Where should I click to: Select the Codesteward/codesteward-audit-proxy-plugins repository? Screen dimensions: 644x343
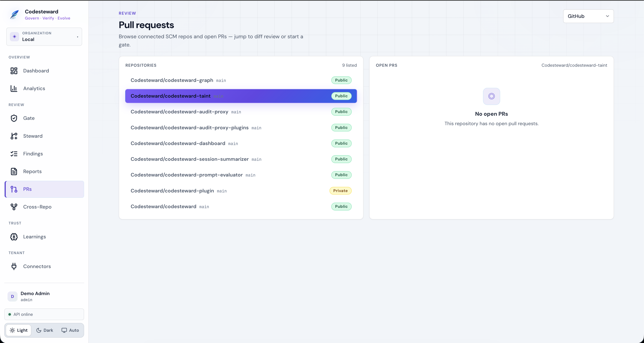241,128
